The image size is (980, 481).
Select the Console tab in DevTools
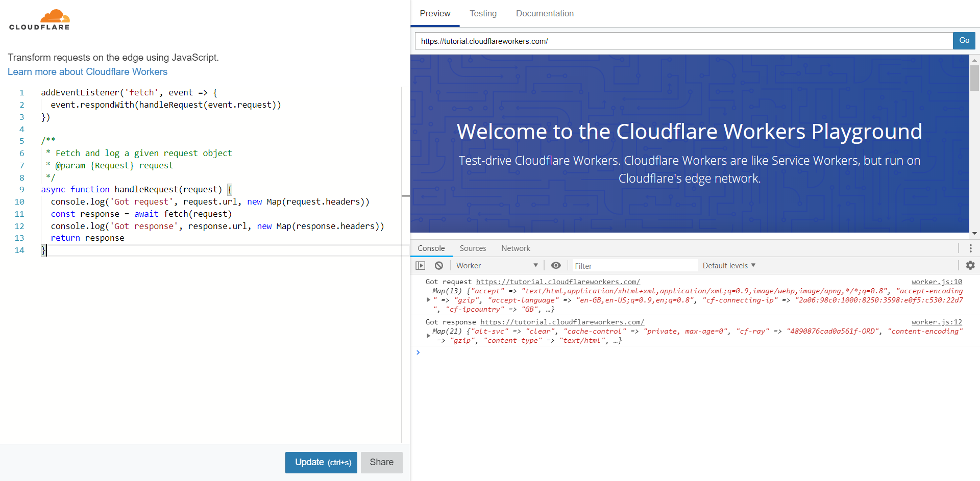[431, 248]
